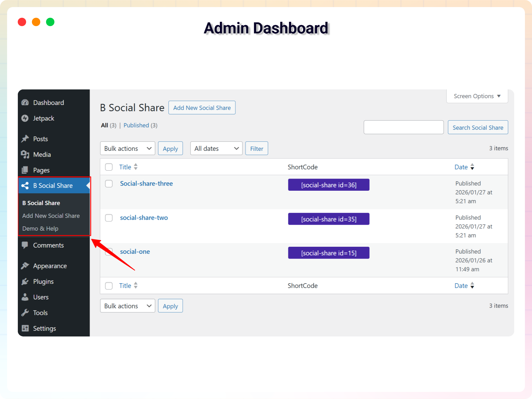532x399 pixels.
Task: Select Add New Social Share in sidebar submenu
Action: click(51, 216)
